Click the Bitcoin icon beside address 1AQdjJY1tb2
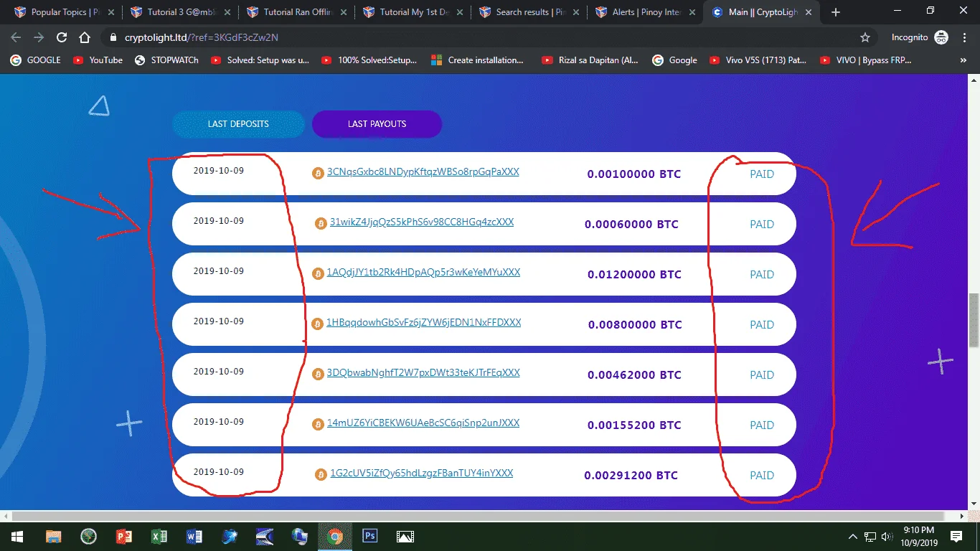Viewport: 980px width, 551px height. click(x=318, y=273)
